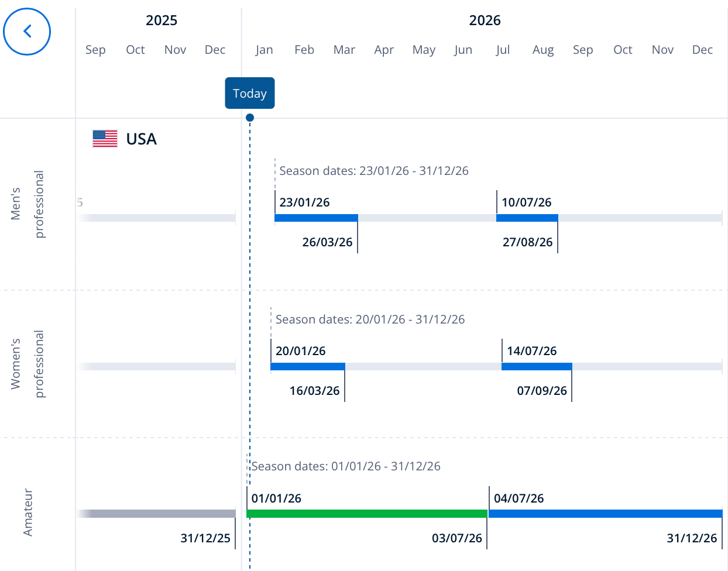The image size is (728, 571).
Task: Click the 31/12/25 date marker
Action: click(x=206, y=538)
